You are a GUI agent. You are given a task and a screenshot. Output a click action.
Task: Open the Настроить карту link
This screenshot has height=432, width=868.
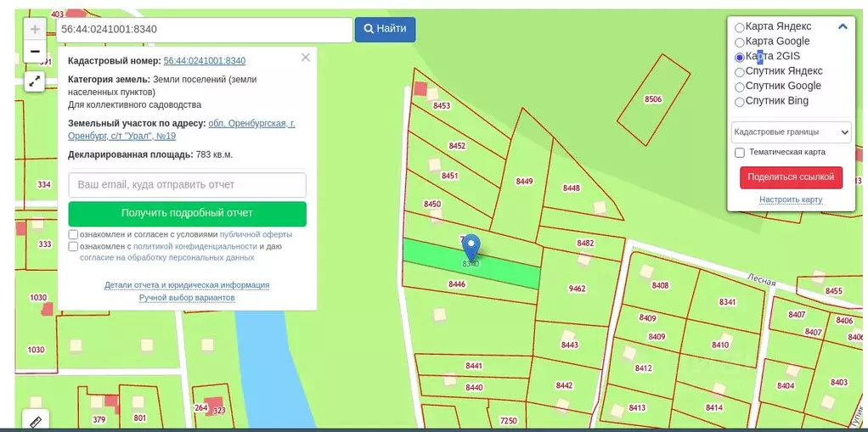pyautogui.click(x=791, y=200)
